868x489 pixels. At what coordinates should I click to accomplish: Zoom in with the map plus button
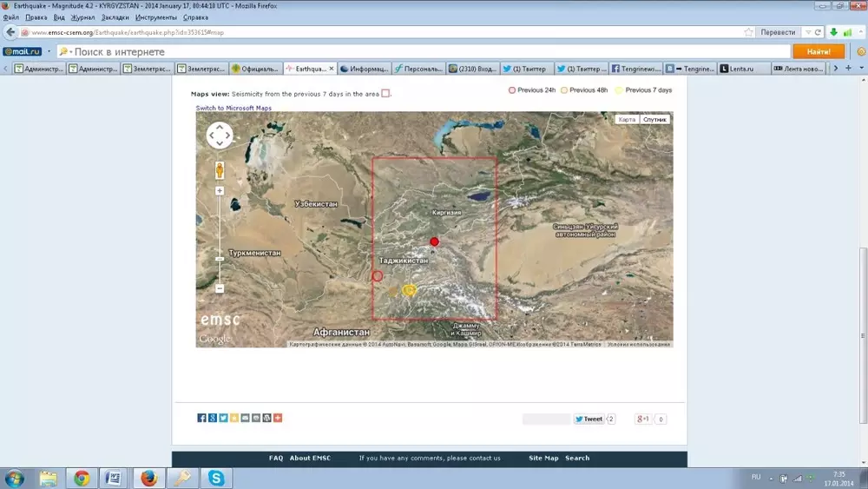tap(220, 190)
